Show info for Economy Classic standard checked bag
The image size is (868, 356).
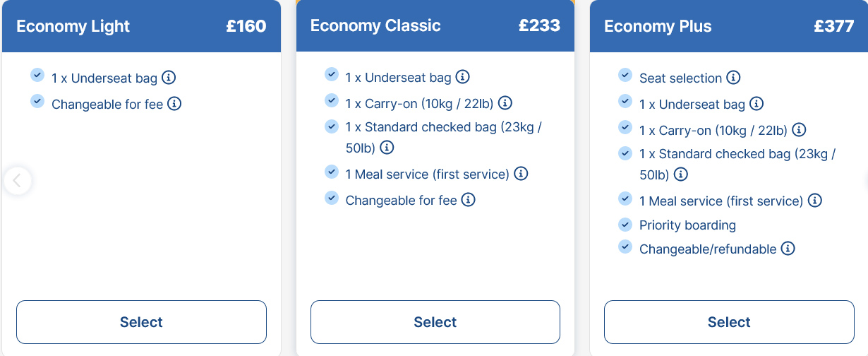pyautogui.click(x=387, y=148)
